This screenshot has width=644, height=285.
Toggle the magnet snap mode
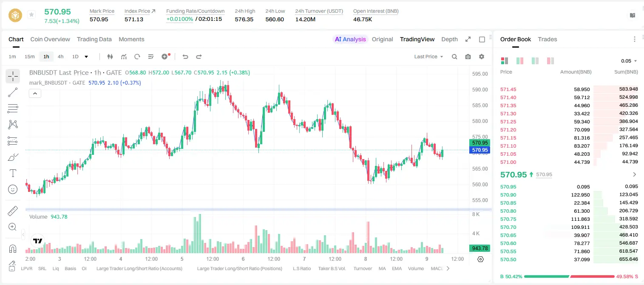[x=13, y=248]
